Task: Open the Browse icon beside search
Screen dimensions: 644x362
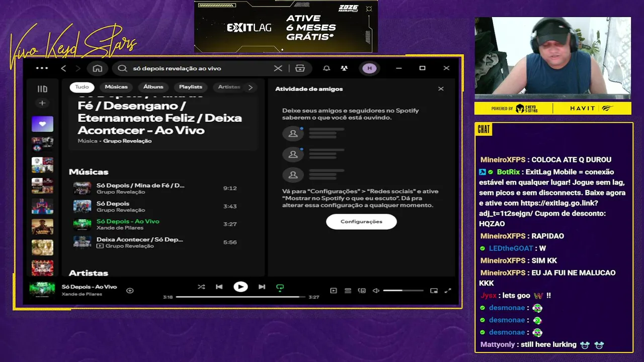Action: 300,68
